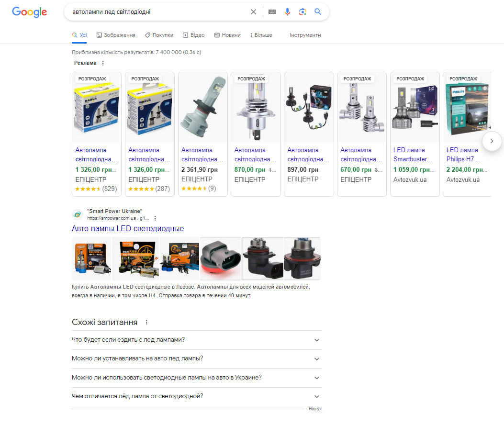The height and width of the screenshot is (425, 504).
Task: Open second smpower product image with LED kit
Action: [135, 259]
